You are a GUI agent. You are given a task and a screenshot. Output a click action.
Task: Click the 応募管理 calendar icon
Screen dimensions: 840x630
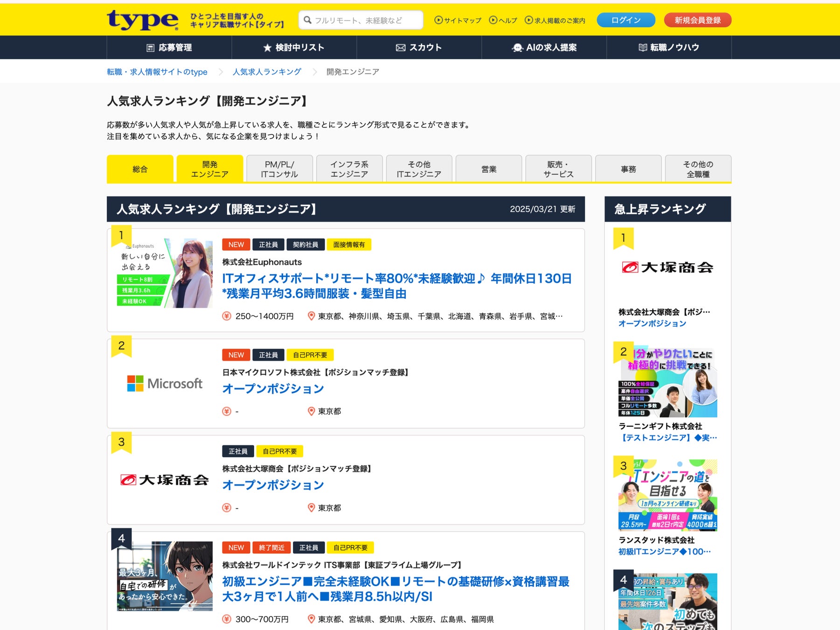[151, 48]
